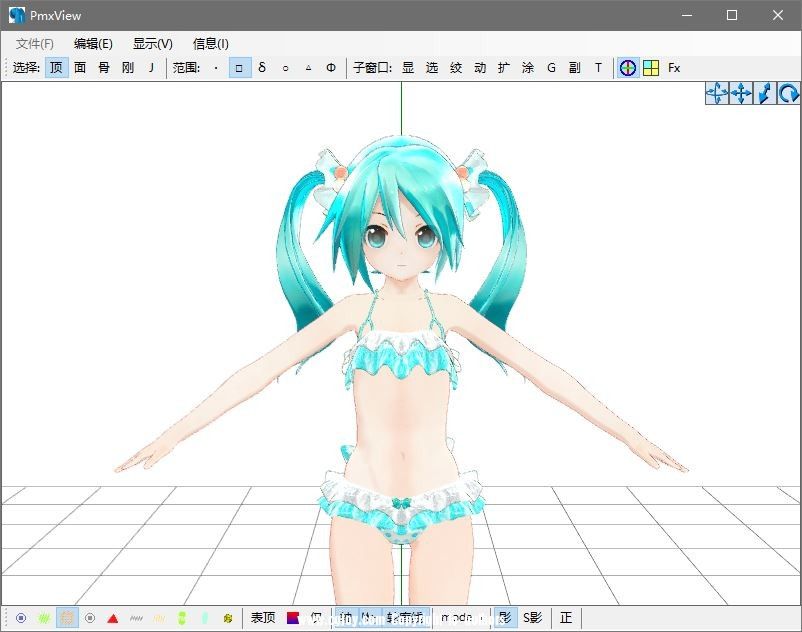Click the 表顶 button in bottom bar
Viewport: 802px width, 632px height.
point(263,618)
